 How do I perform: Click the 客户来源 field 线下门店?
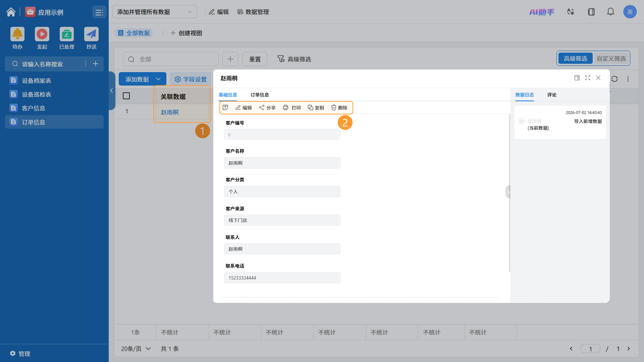pos(282,220)
